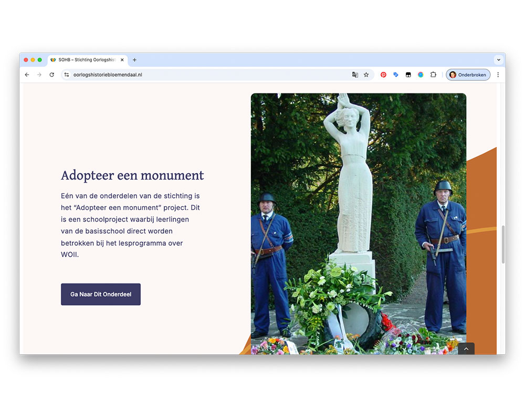Open the translate page icon
The image size is (525, 420).
tap(355, 75)
